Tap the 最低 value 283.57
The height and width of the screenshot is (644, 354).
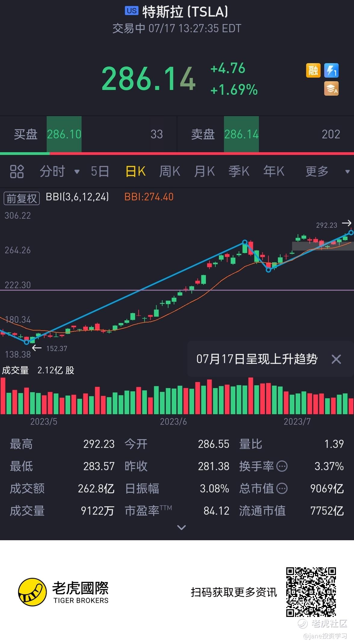(99, 466)
